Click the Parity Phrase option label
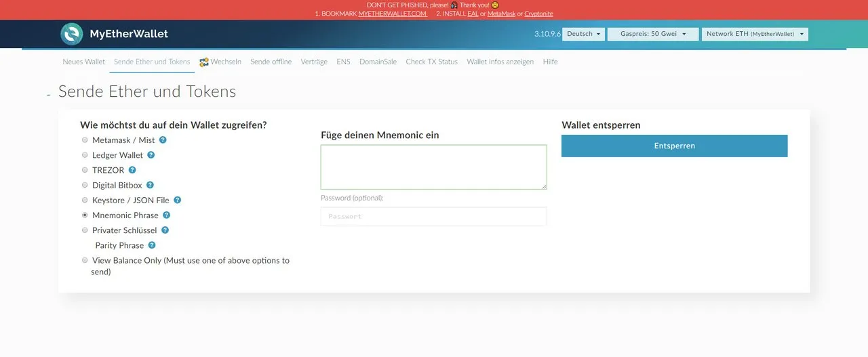868x357 pixels. [x=119, y=245]
